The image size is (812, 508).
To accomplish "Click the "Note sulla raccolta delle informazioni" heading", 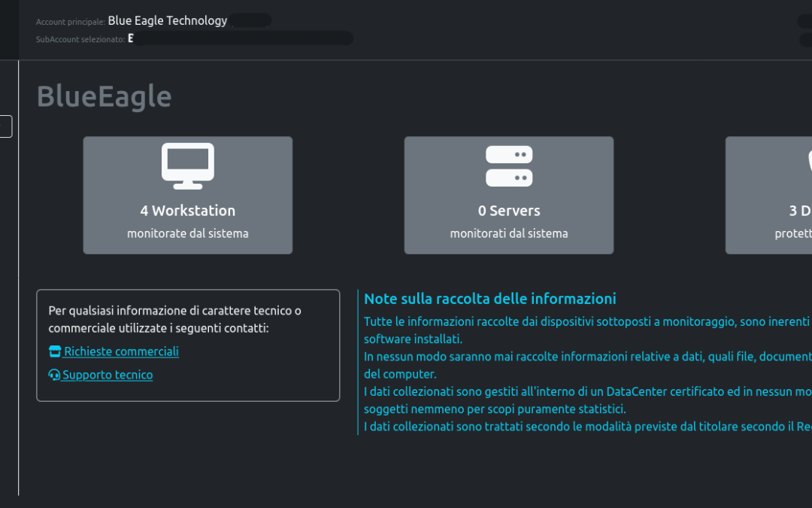I will pyautogui.click(x=490, y=299).
